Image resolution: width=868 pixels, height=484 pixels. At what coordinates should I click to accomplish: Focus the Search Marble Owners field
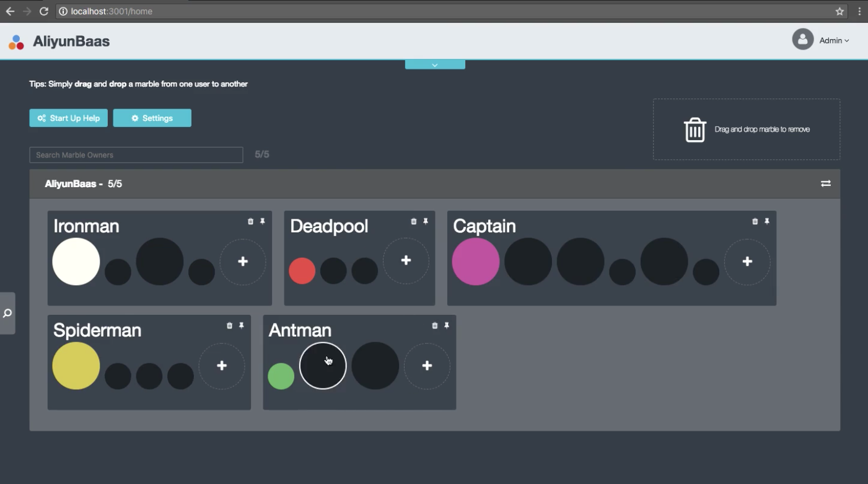pos(136,155)
